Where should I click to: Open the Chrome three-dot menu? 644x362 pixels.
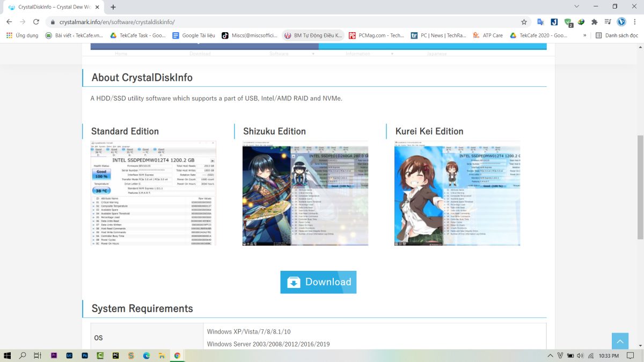point(635,22)
